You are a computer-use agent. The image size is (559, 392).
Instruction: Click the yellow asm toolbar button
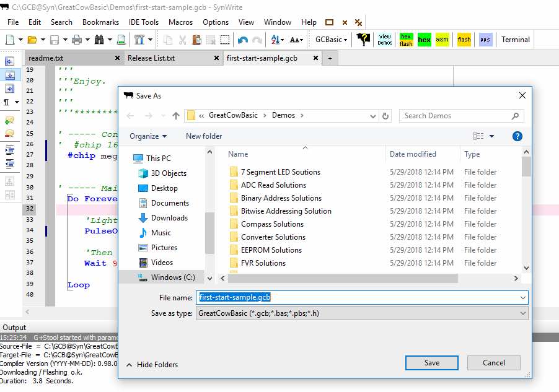click(x=442, y=40)
